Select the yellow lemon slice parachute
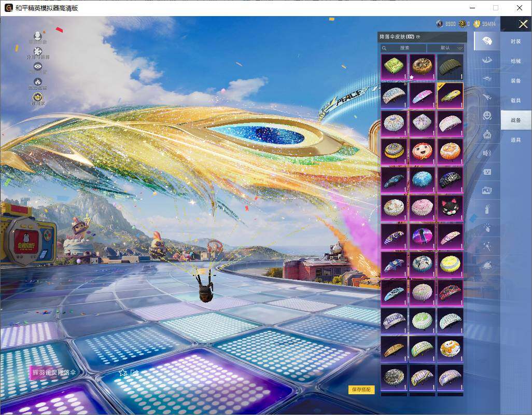 (450, 265)
